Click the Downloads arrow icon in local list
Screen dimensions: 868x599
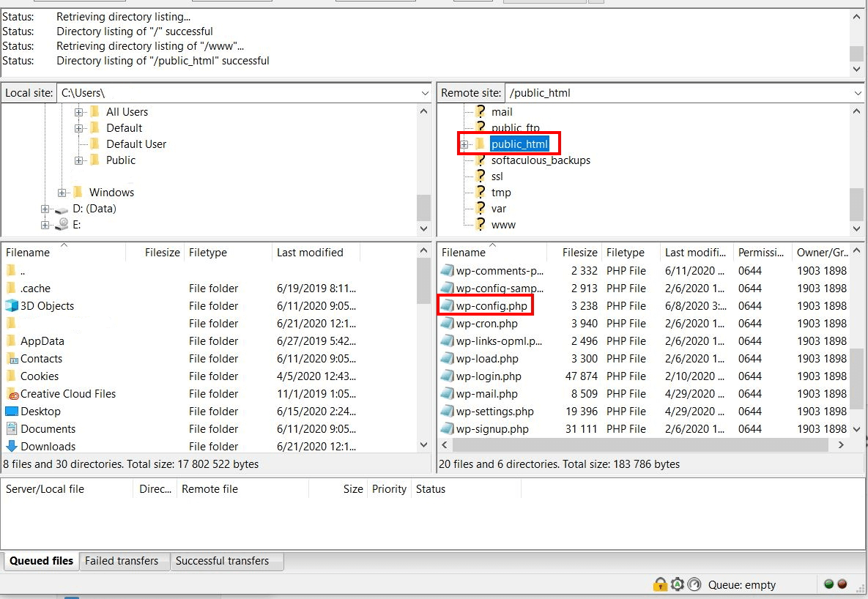click(x=12, y=446)
